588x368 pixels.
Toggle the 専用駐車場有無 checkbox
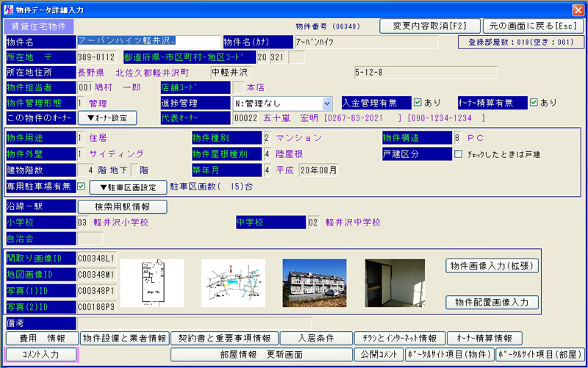pos(82,187)
